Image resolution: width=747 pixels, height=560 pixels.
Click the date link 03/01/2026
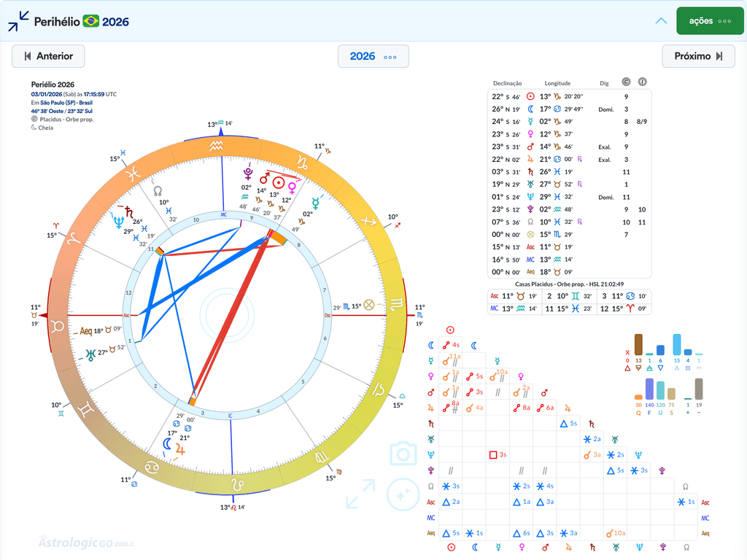point(47,94)
